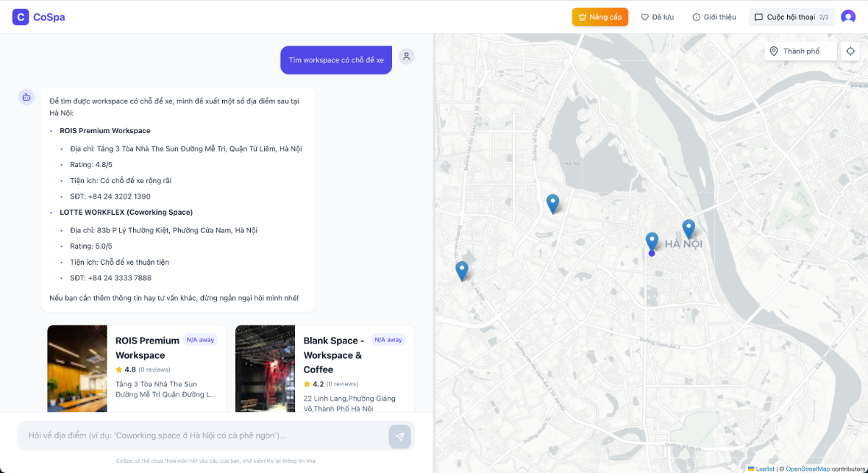Open saved places via the heart icon
868x473 pixels.
644,16
